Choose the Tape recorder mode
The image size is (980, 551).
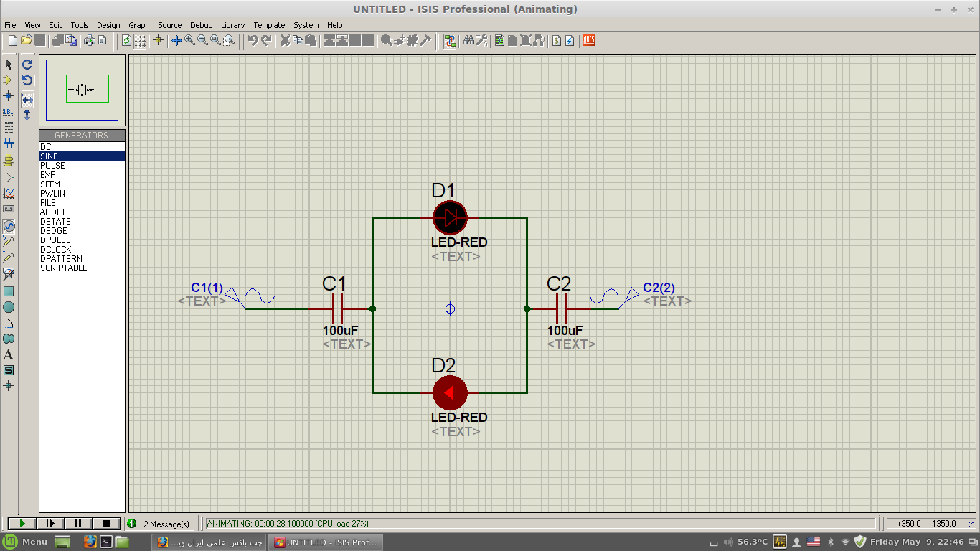pyautogui.click(x=9, y=209)
